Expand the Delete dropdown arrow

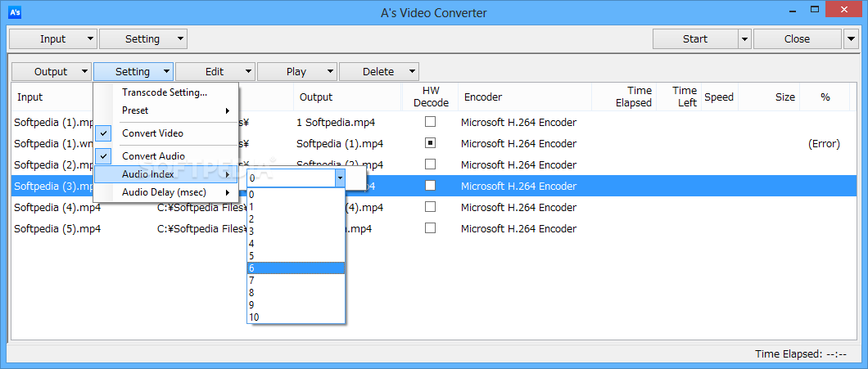click(412, 71)
